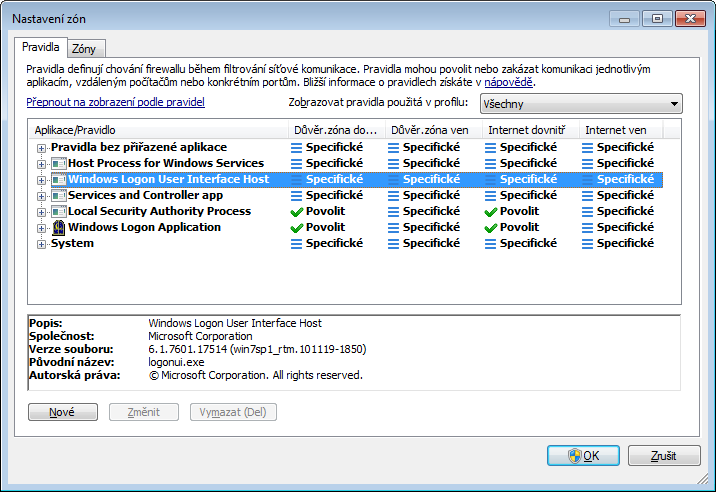Select the Pravidla tab
The width and height of the screenshot is (716, 492).
click(41, 47)
